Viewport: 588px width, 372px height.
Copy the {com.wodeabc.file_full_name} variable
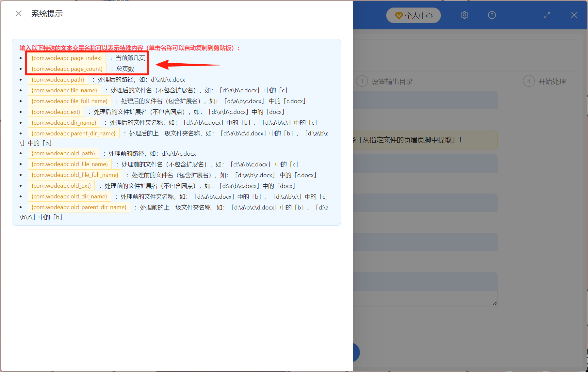click(x=69, y=101)
